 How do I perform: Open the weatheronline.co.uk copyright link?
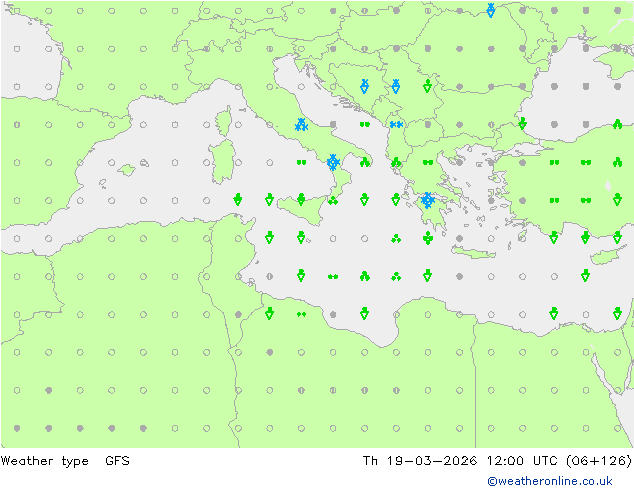tap(550, 481)
